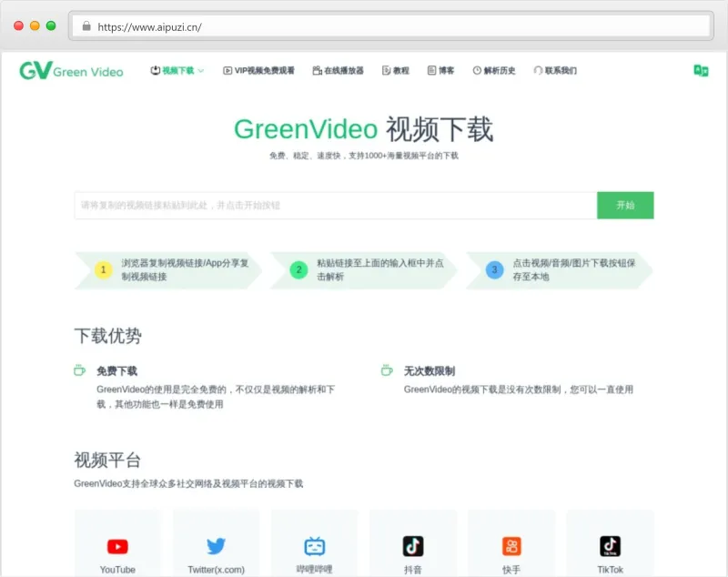Select the TikTok platform card
728x577 pixels.
(610, 543)
